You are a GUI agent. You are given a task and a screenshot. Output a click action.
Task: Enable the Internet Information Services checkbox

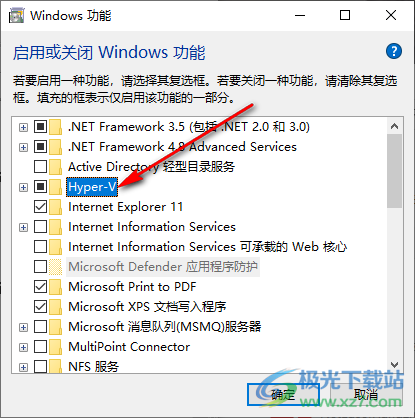(40, 227)
